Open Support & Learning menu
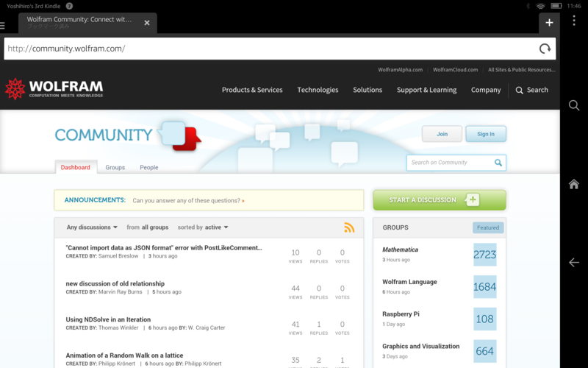This screenshot has width=588, height=368. 427,90
